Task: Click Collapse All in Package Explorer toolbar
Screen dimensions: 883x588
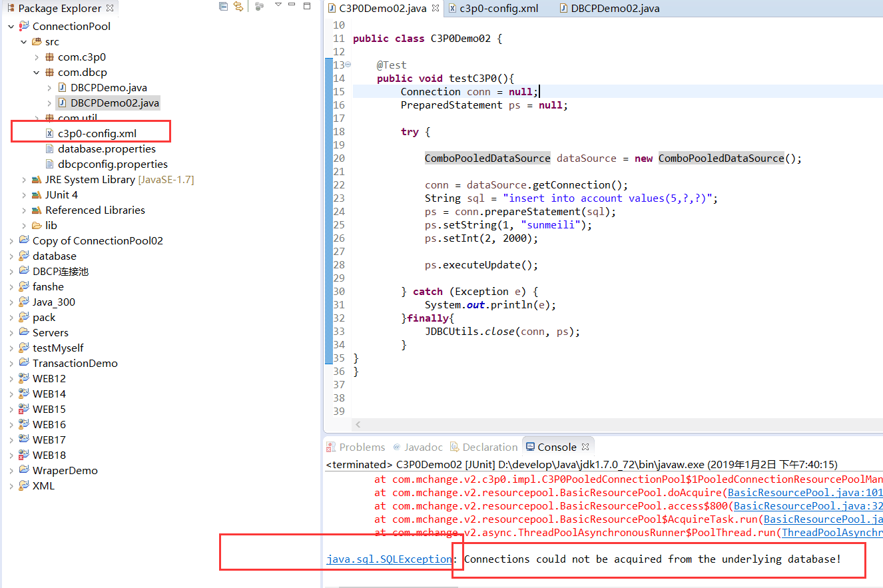Action: [x=224, y=6]
